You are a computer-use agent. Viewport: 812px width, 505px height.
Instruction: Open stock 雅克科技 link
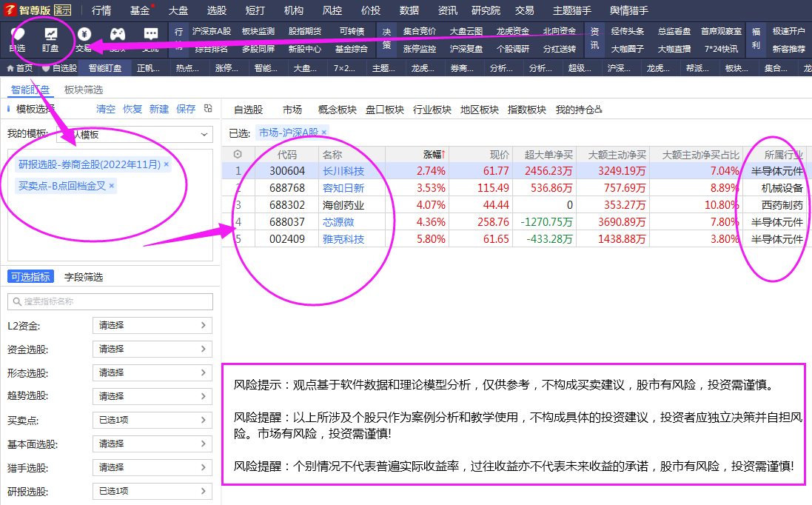pyautogui.click(x=343, y=239)
